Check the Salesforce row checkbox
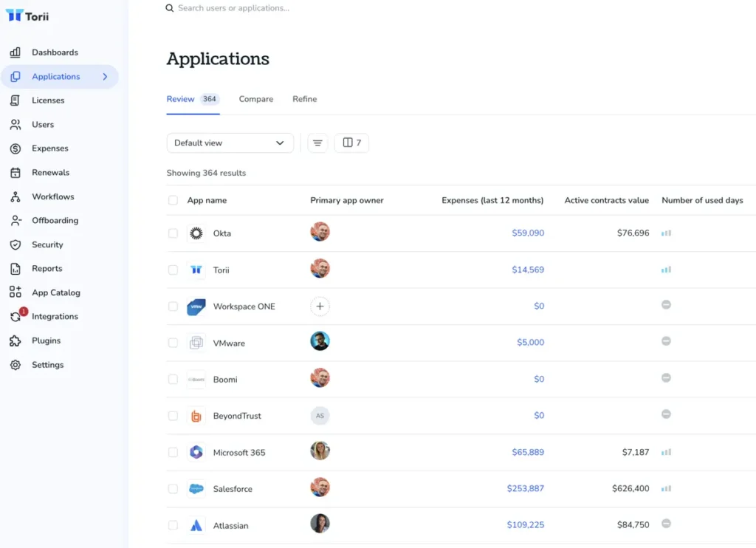 point(173,489)
